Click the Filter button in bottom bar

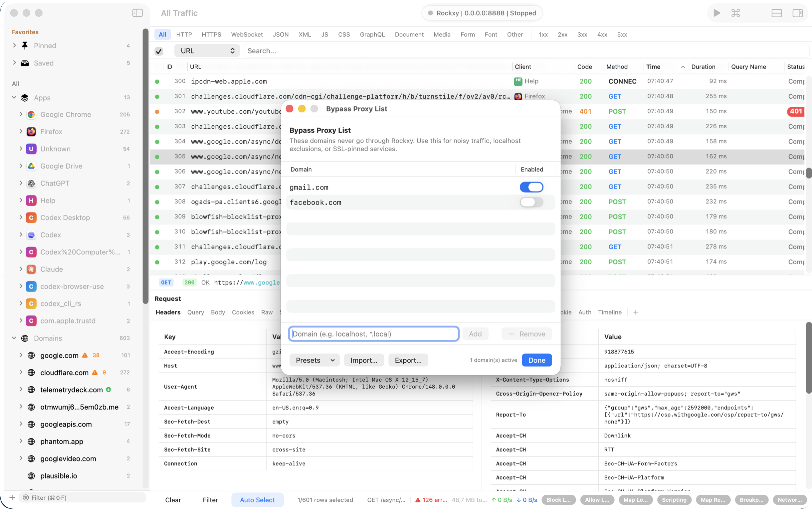[210, 500]
